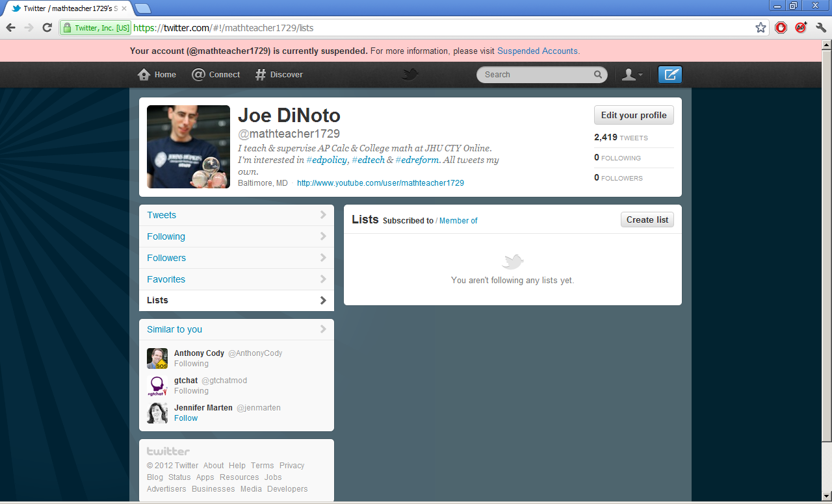Click the green Twitter, Inc. security badge
Screen dimensions: 832x504
(x=96, y=28)
